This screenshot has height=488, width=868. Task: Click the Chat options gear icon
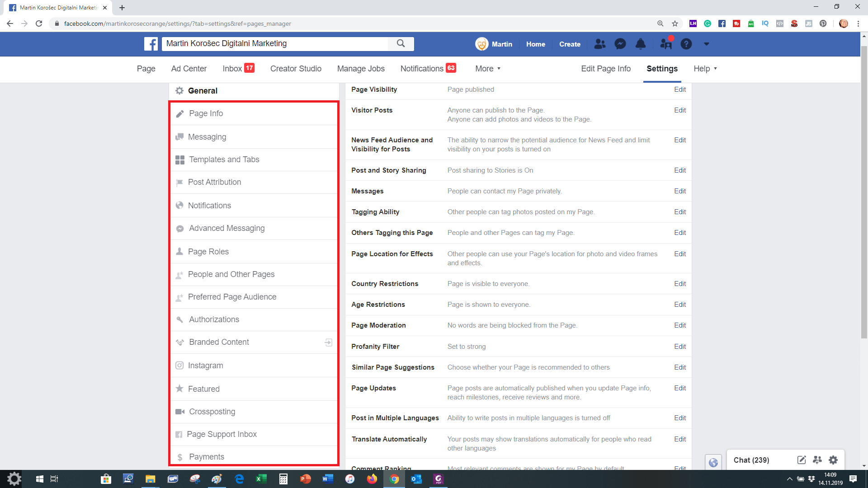click(833, 460)
